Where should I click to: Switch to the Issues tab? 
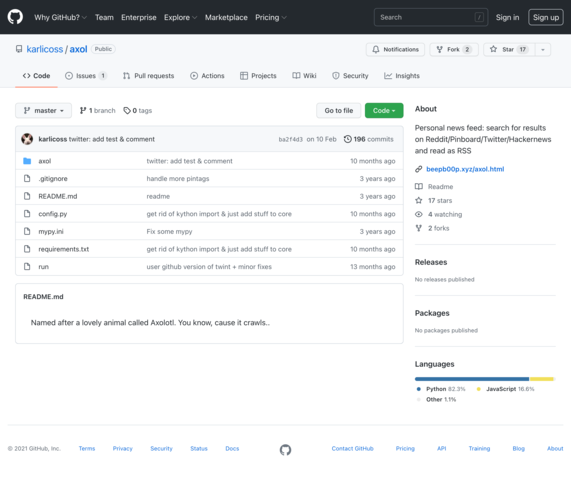pyautogui.click(x=86, y=76)
